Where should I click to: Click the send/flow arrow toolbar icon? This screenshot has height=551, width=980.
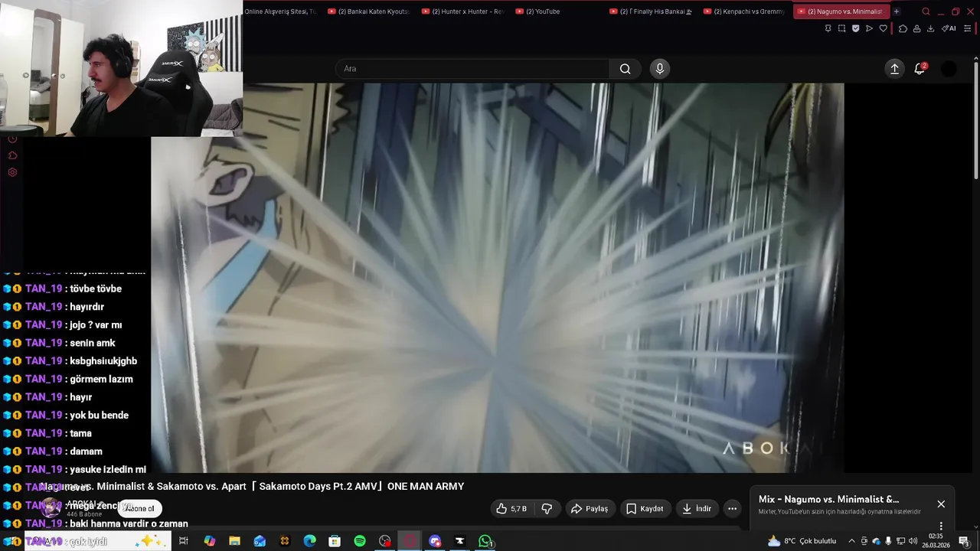point(869,28)
